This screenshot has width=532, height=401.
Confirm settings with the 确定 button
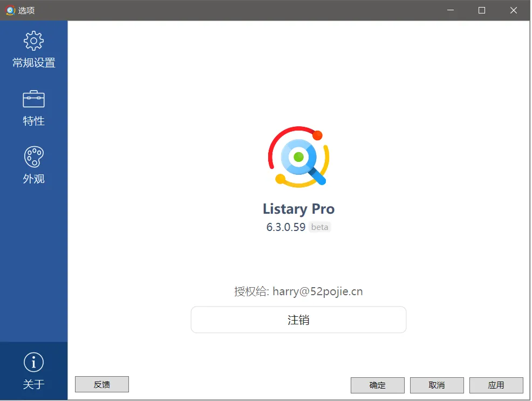[377, 385]
